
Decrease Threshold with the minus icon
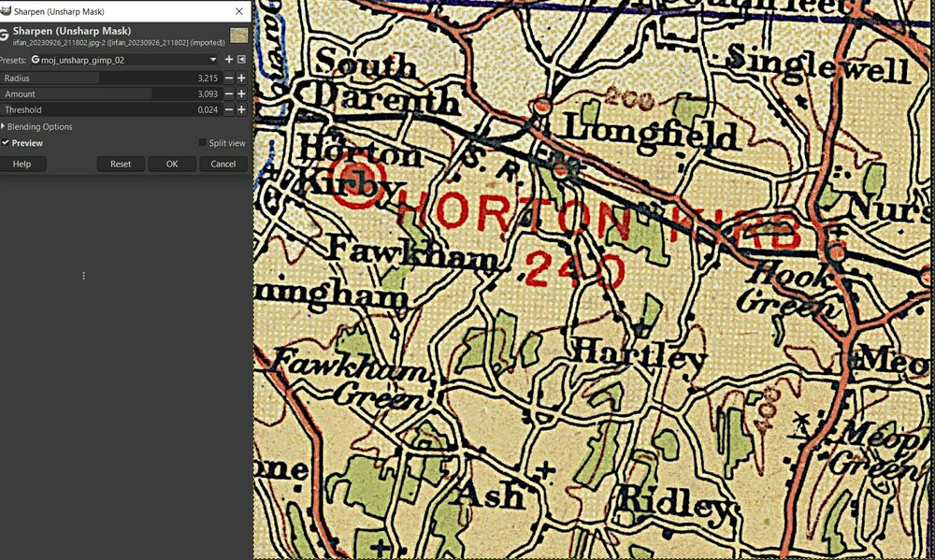[x=228, y=109]
